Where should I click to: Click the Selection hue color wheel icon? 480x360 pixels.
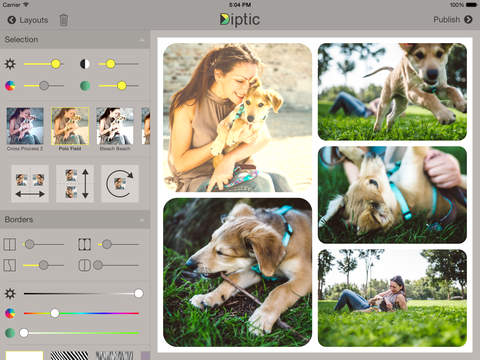10,86
